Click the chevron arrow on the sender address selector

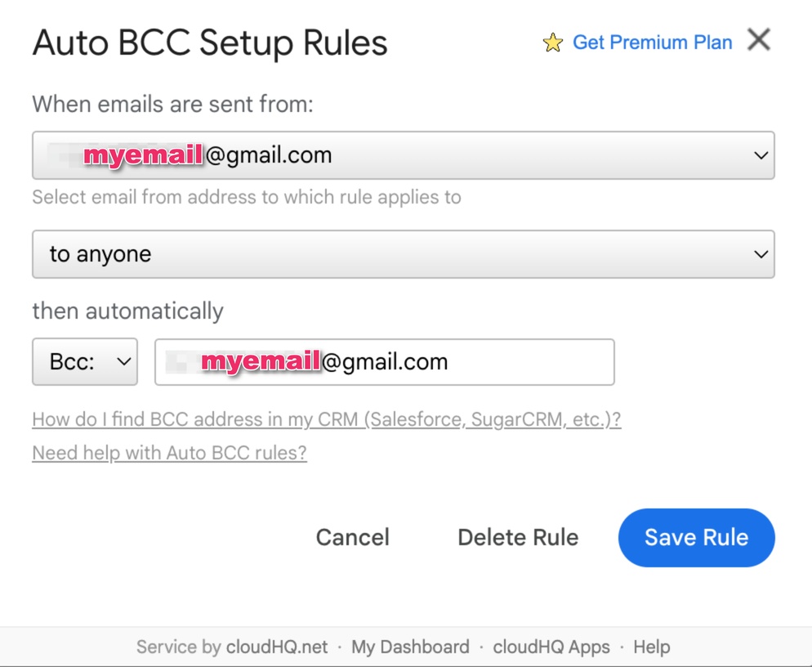click(761, 155)
